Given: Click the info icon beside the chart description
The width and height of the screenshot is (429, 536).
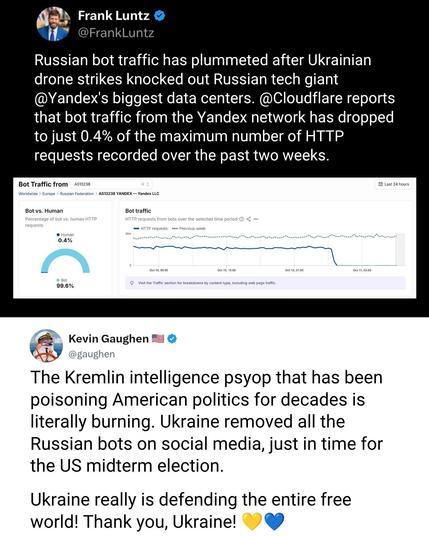Looking at the screenshot, I should (x=241, y=219).
